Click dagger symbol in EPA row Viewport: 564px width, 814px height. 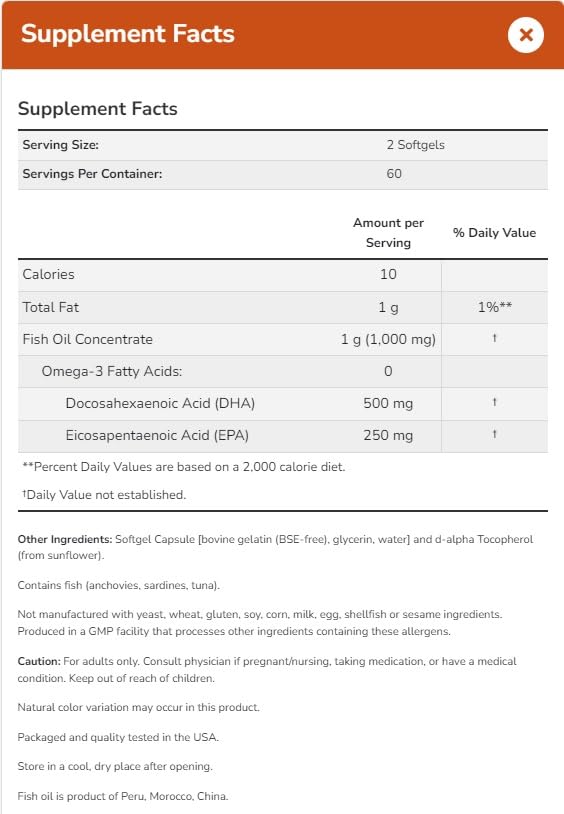pyautogui.click(x=494, y=434)
